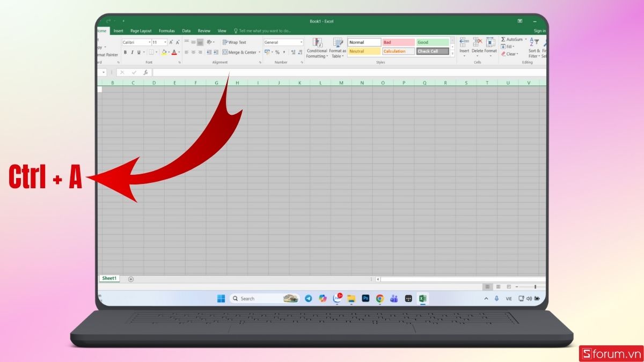Switch to the Formulas ribbon tab
644x362 pixels.
pos(167,31)
